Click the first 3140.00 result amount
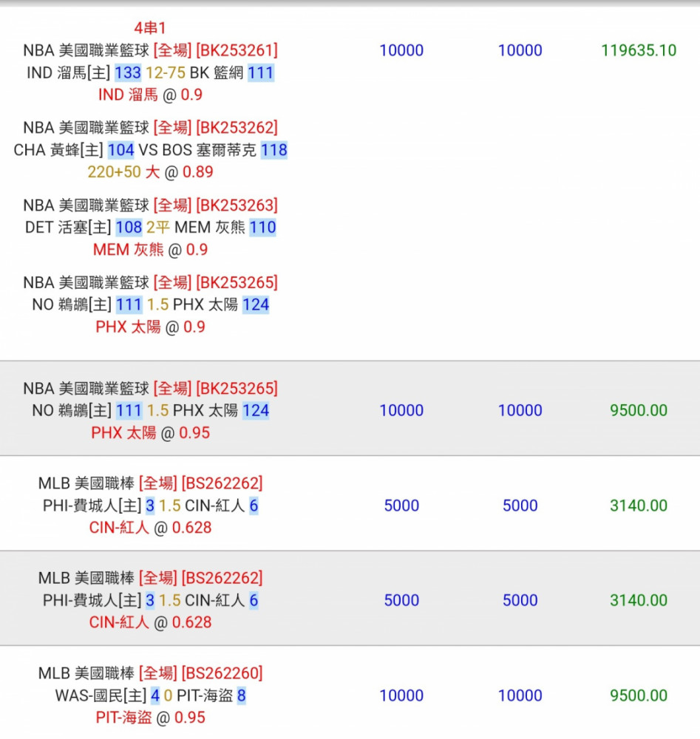Viewport: 700px width, 739px height. (639, 505)
